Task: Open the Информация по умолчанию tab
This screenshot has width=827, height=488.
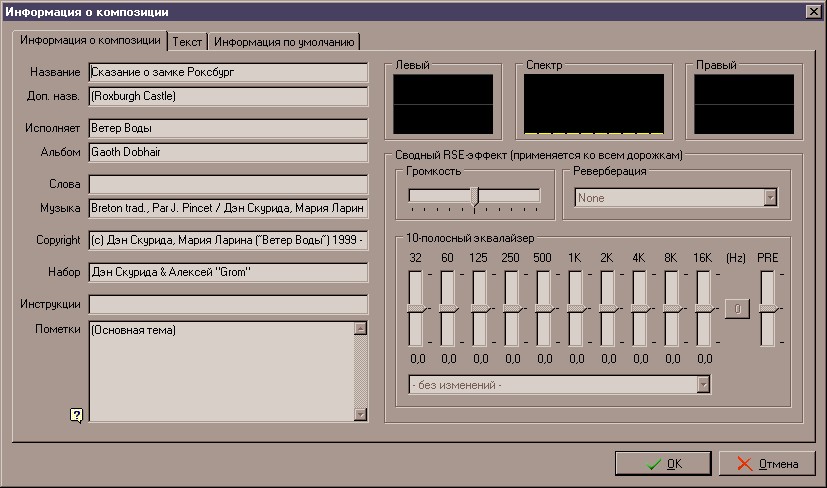Action: tap(284, 42)
